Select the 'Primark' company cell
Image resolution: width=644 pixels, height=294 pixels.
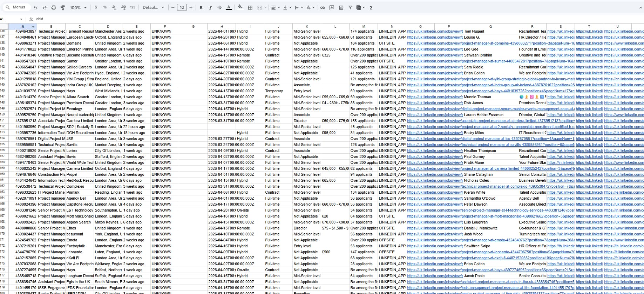pyautogui.click(x=80, y=193)
